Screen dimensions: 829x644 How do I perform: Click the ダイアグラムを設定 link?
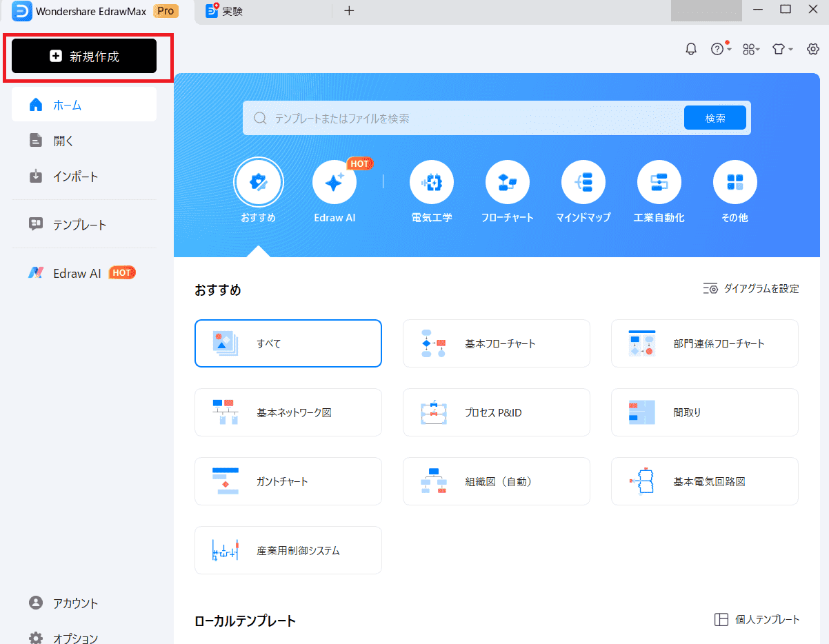(x=751, y=289)
